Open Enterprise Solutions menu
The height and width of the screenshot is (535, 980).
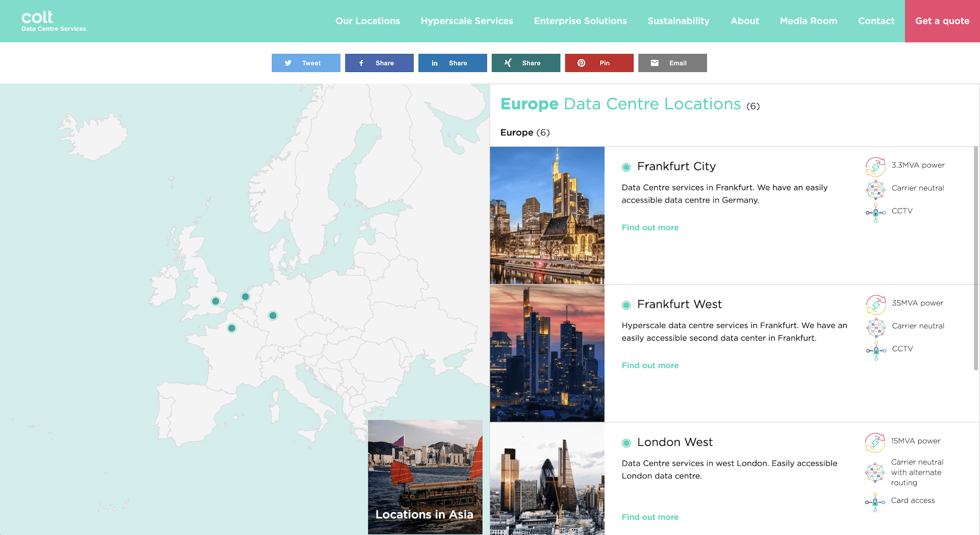point(580,21)
